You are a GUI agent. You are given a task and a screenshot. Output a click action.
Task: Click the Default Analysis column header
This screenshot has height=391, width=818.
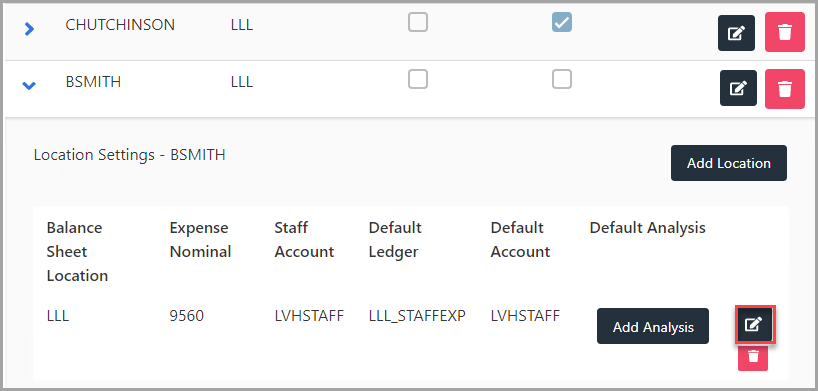pyautogui.click(x=647, y=228)
